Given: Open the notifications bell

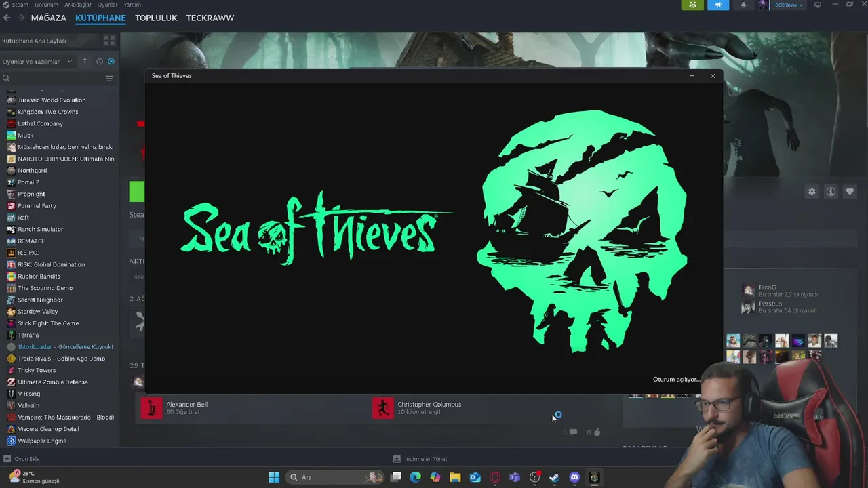Looking at the screenshot, I should (743, 5).
